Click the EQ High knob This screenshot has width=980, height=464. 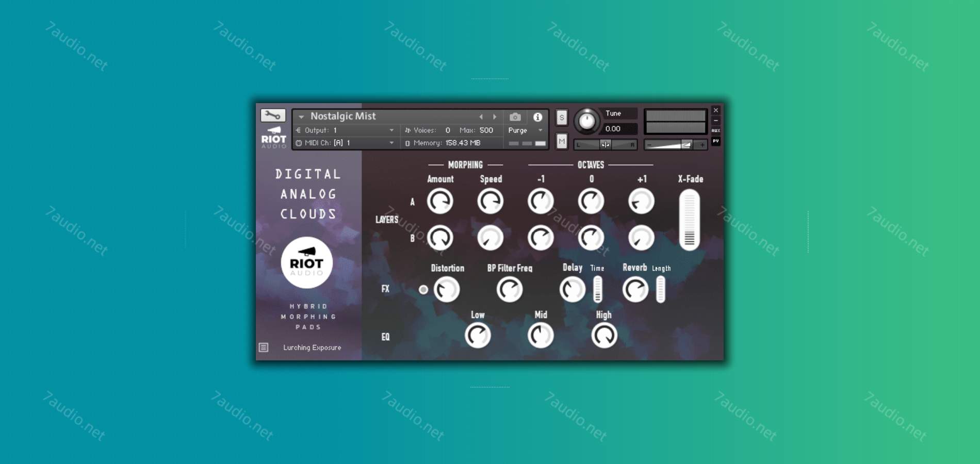604,336
